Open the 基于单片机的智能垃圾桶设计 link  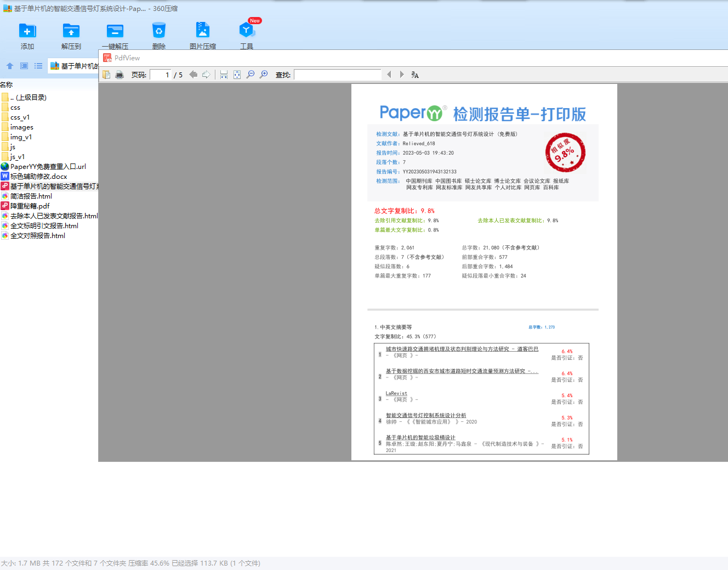tap(420, 437)
